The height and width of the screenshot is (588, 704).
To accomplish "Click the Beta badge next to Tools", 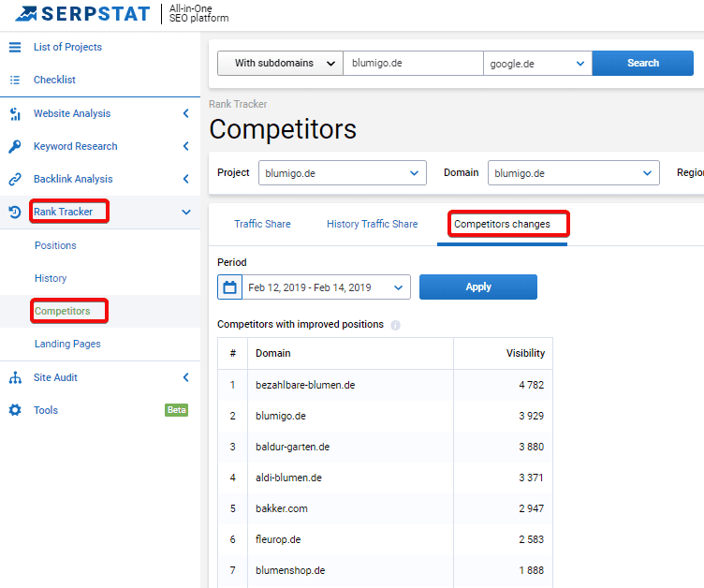I will point(176,410).
